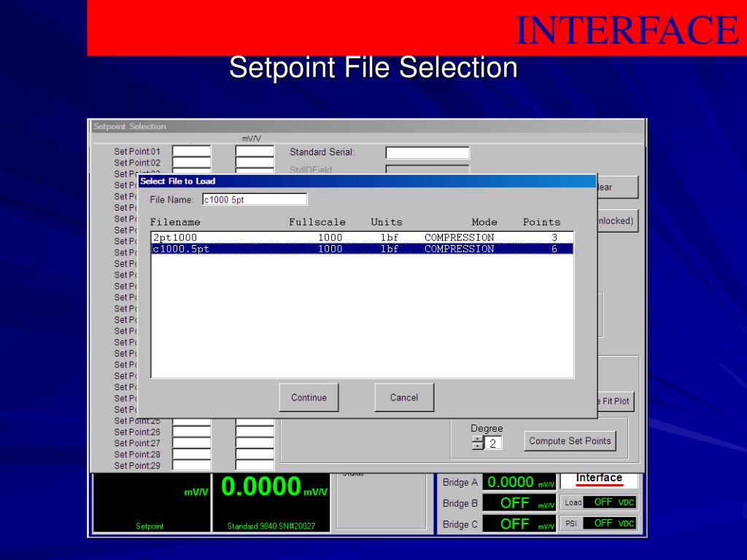This screenshot has width=747, height=560.
Task: Click the Set Point 01 value field
Action: [x=192, y=152]
